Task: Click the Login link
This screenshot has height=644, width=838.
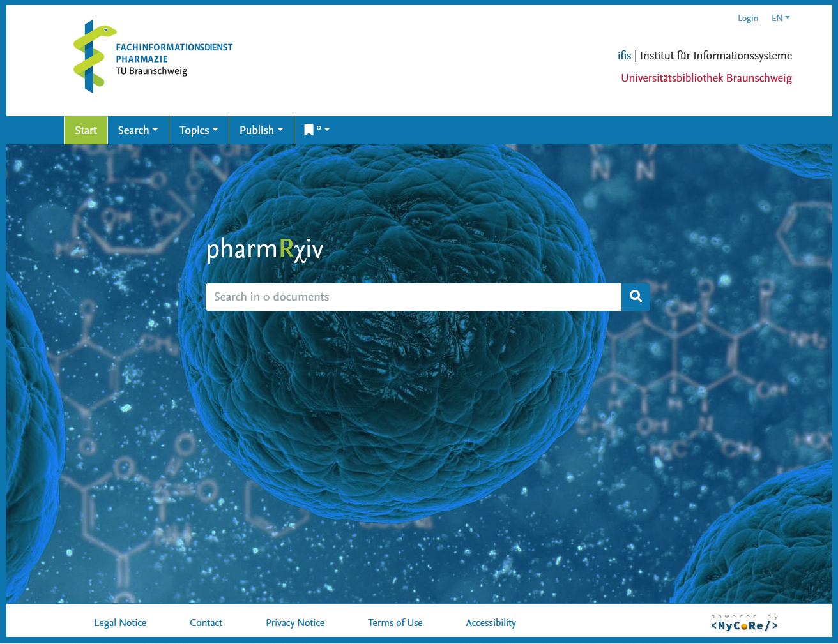Action: click(x=747, y=18)
